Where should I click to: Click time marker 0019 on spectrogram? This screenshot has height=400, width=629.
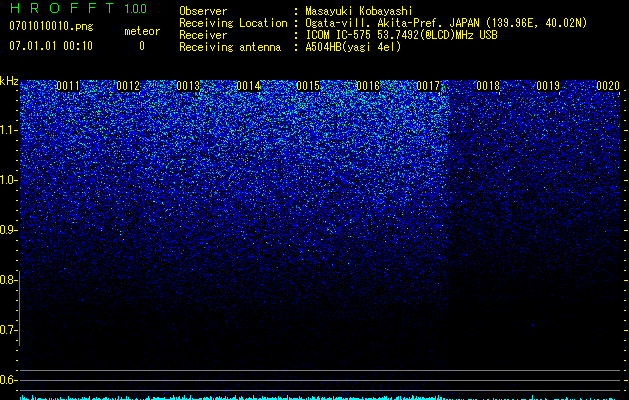coord(548,86)
